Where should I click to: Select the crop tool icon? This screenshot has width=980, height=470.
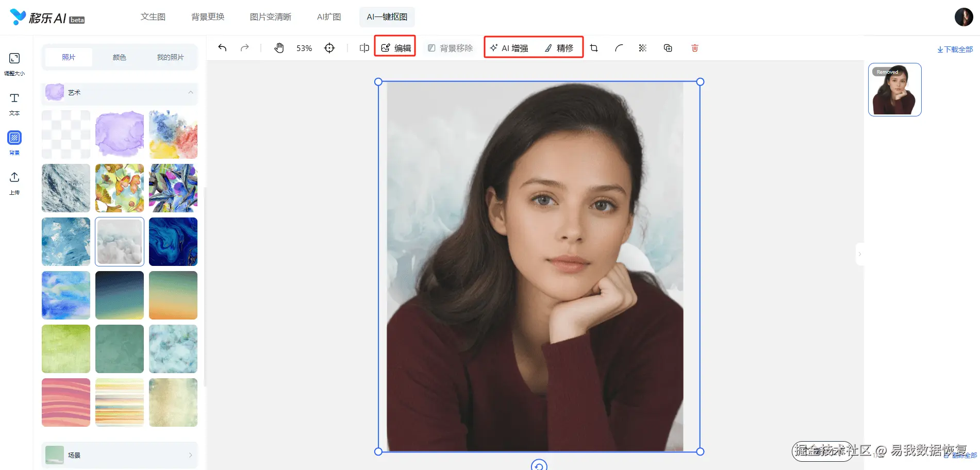point(594,48)
